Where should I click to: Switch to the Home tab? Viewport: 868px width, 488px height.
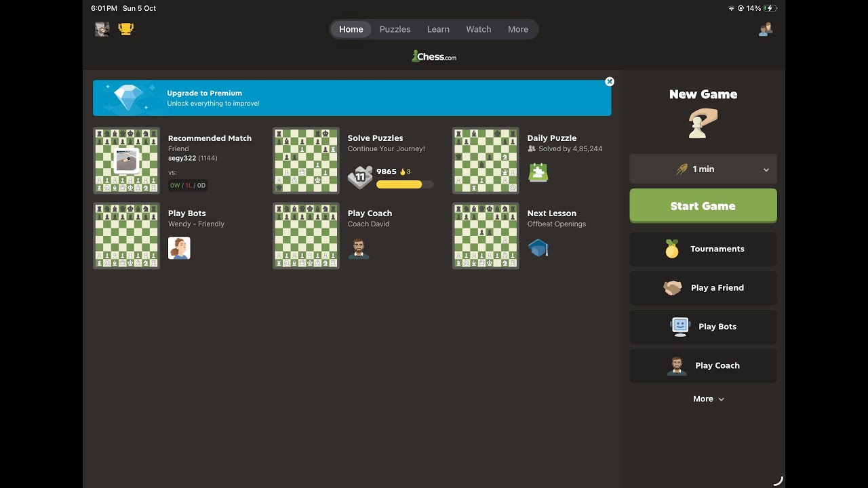[351, 29]
